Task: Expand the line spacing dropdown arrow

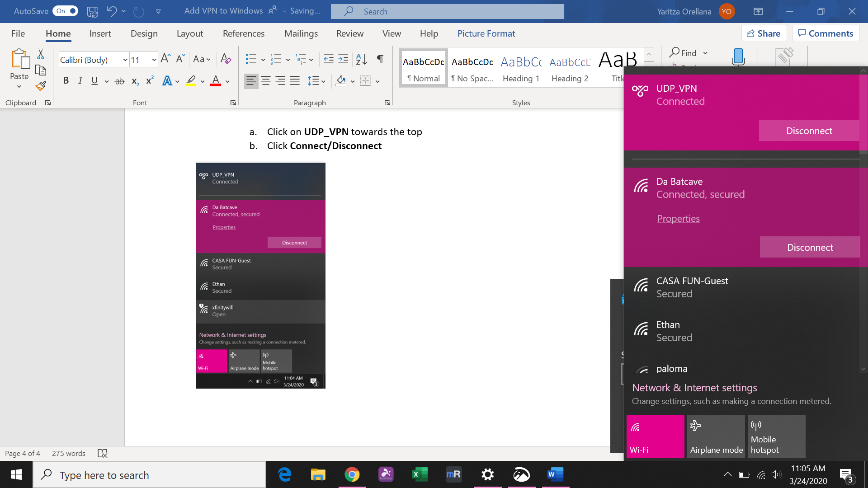Action: pos(324,81)
